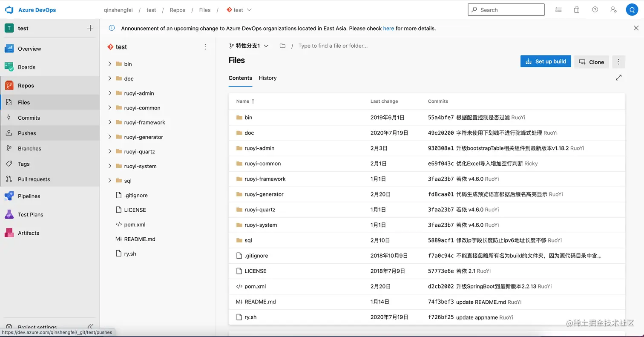Viewport: 644px width, 337px height.
Task: Go to Tags under Repos
Action: (50, 164)
